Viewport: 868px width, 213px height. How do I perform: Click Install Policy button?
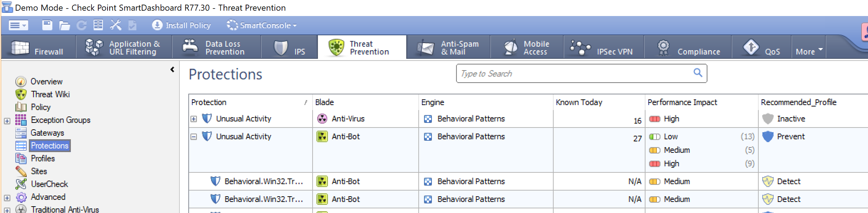[181, 25]
